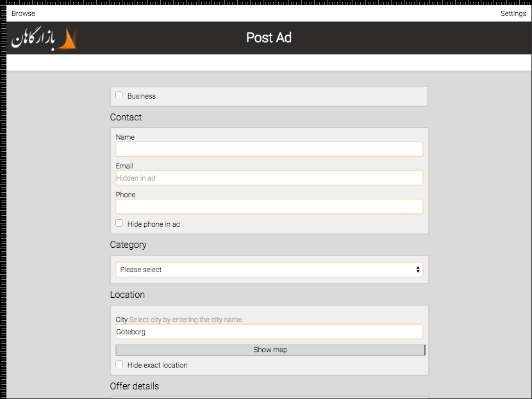Focus the Name input field
Viewport: 532px width, 399px height.
(x=269, y=149)
